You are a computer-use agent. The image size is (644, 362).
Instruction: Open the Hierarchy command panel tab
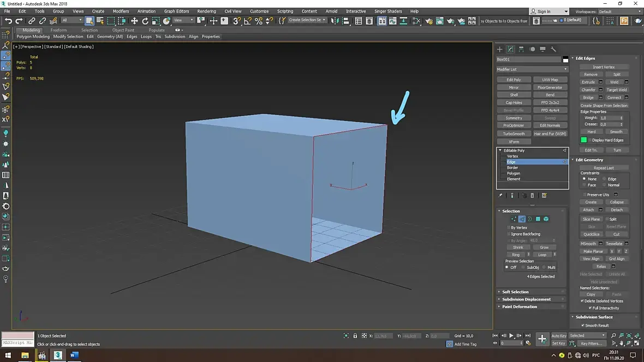point(521,49)
